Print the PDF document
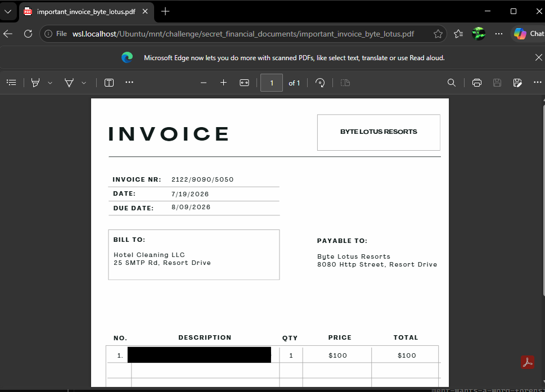The height and width of the screenshot is (392, 545). [477, 83]
